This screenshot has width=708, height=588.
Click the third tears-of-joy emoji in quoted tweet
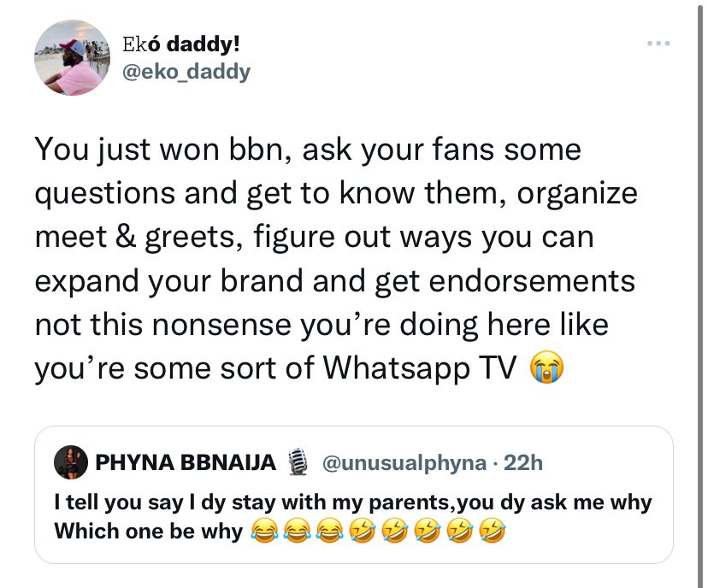coord(329,531)
